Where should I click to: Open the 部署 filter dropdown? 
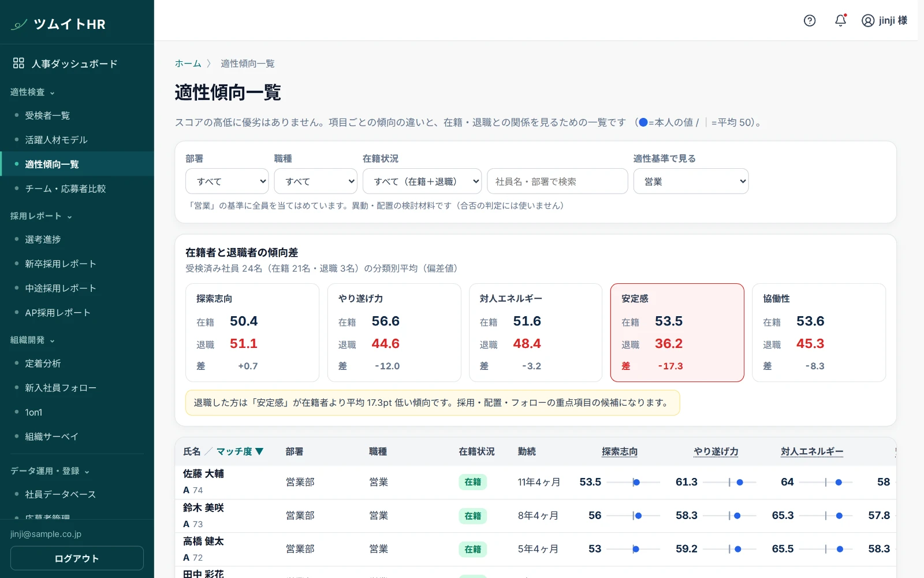pos(227,181)
